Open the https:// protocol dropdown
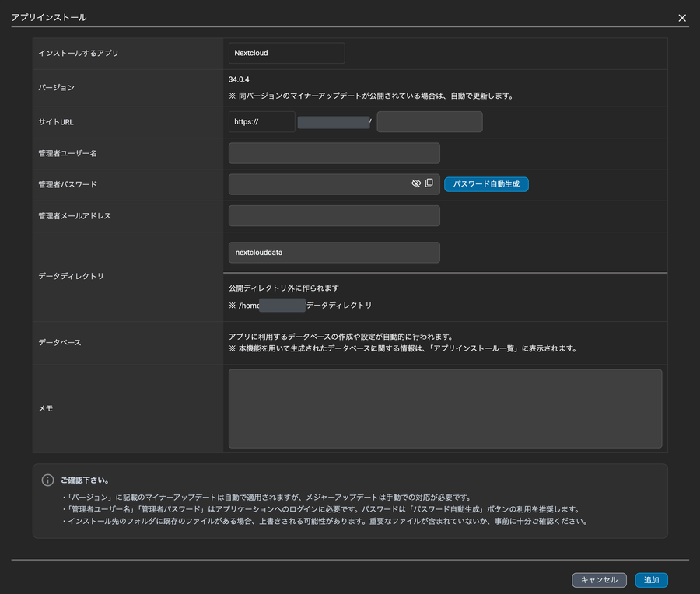This screenshot has width=700, height=594. (261, 121)
